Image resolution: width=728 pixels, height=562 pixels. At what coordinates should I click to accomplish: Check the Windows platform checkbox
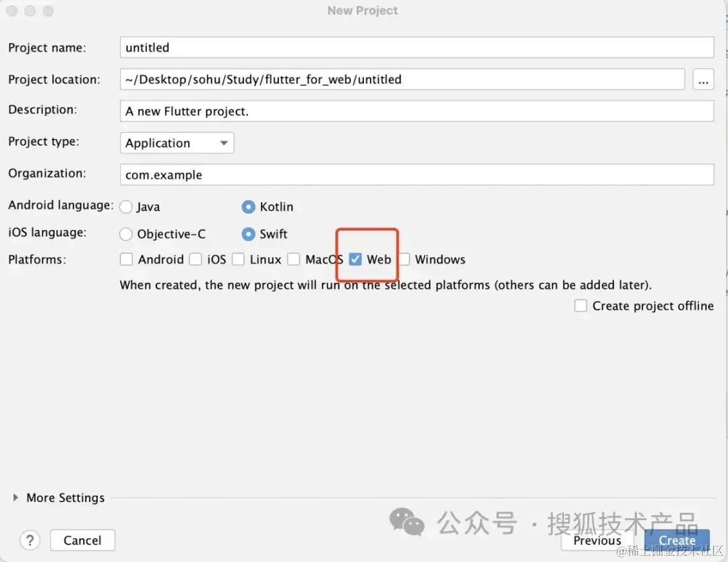(404, 259)
